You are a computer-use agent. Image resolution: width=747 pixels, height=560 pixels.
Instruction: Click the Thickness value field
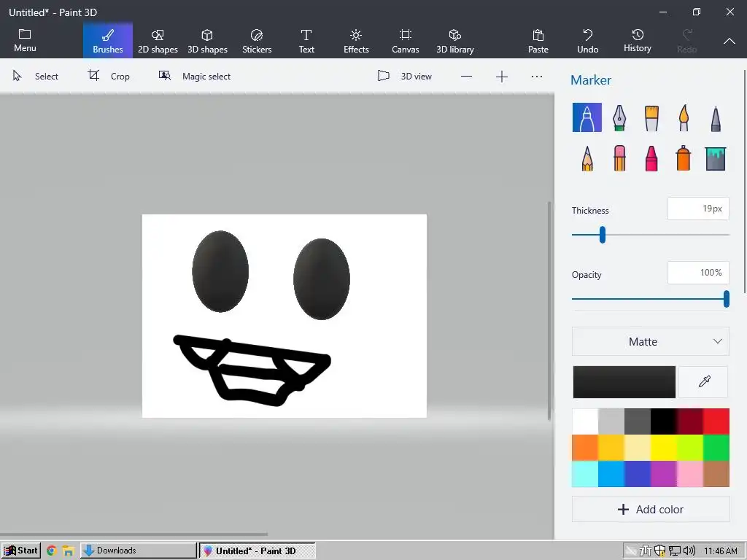(x=698, y=209)
